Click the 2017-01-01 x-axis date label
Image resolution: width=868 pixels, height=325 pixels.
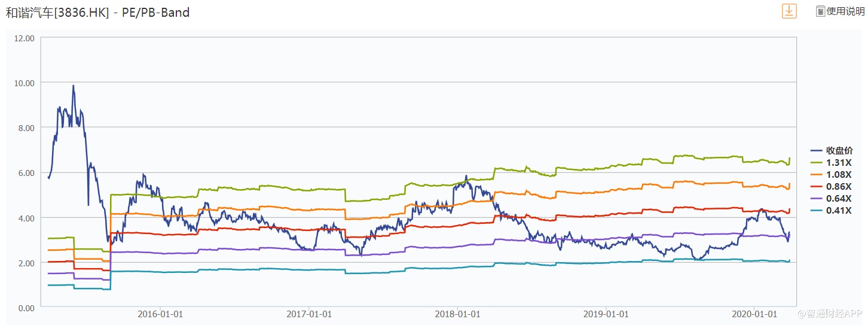pyautogui.click(x=309, y=313)
